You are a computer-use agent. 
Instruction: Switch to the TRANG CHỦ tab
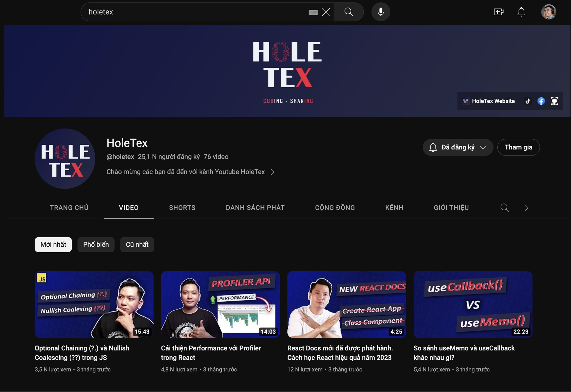[69, 208]
